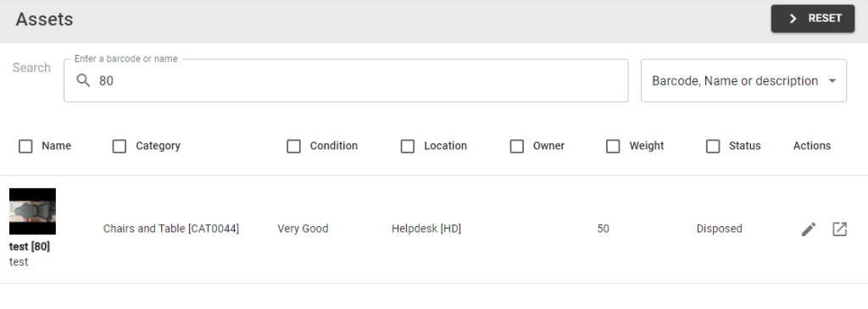This screenshot has width=868, height=309.
Task: Open asset in new window icon
Action: coord(839,229)
